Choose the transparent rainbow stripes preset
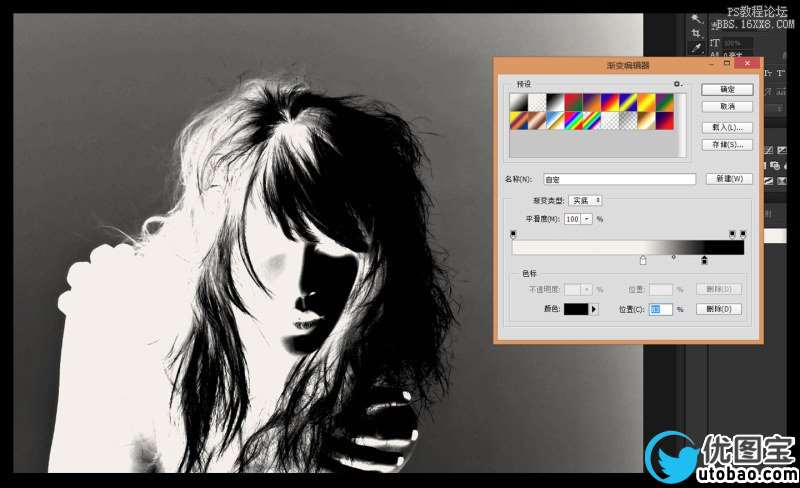Viewport: 800px width, 488px height. pos(592,120)
